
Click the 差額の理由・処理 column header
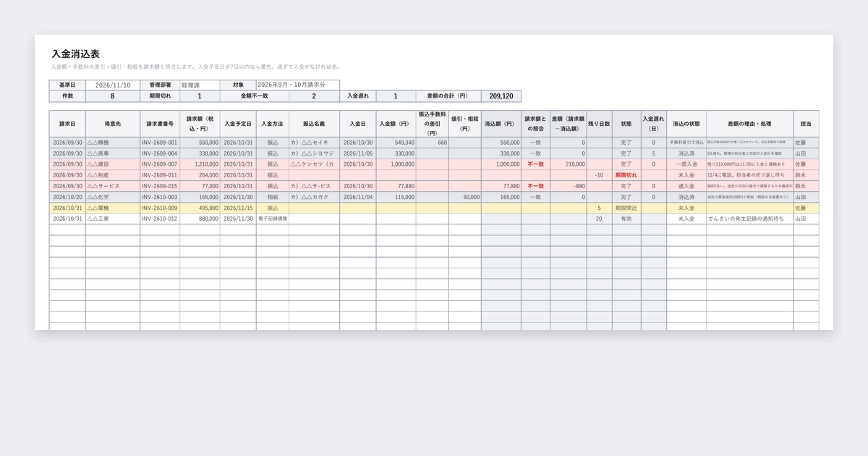749,124
